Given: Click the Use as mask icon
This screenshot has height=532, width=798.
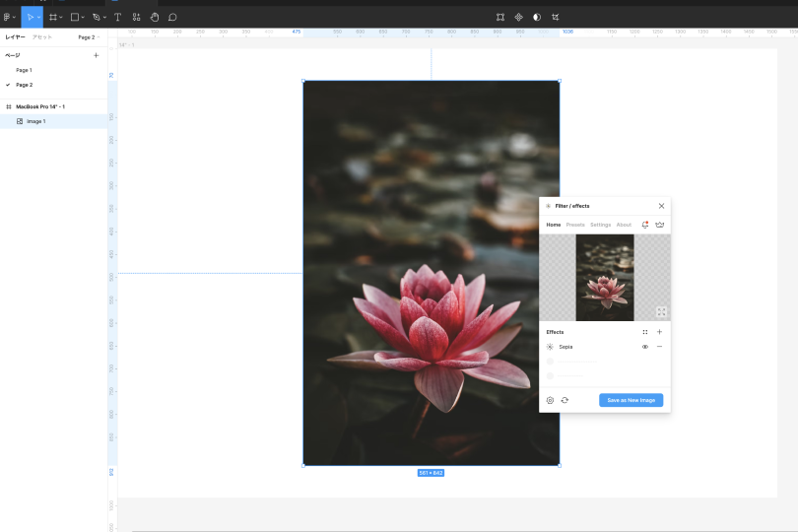Looking at the screenshot, I should coord(537,18).
